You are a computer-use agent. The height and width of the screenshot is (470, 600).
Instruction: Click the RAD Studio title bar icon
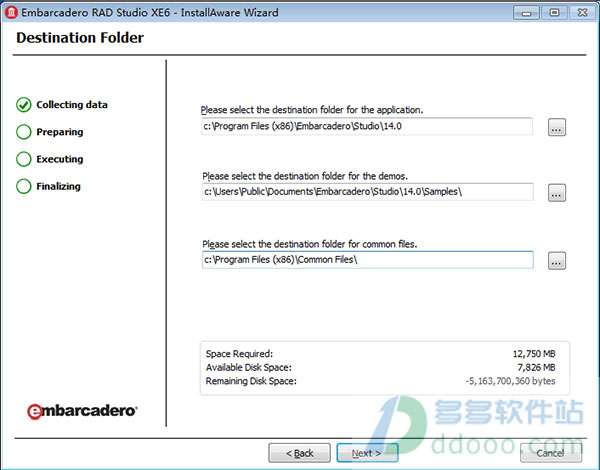pyautogui.click(x=11, y=13)
